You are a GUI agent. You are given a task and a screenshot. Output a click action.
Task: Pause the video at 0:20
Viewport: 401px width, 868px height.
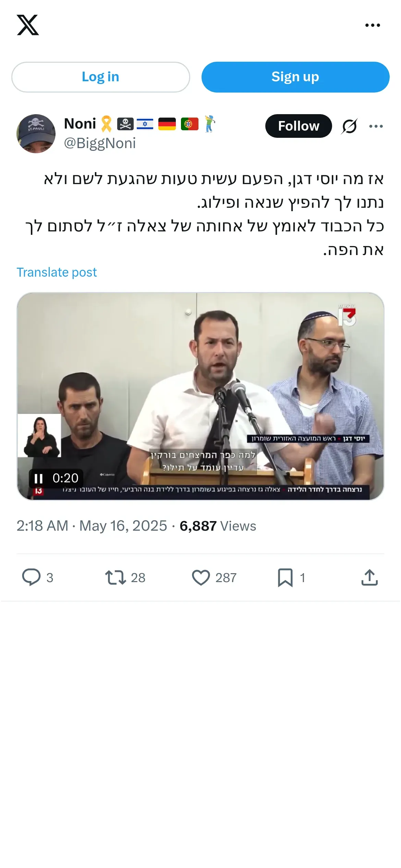click(38, 478)
